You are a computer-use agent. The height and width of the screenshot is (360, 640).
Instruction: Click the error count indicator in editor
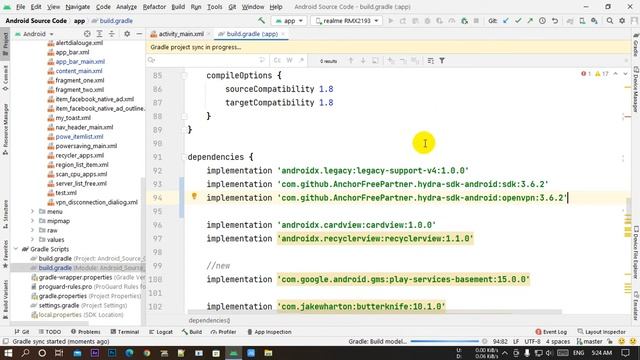pyautogui.click(x=586, y=74)
